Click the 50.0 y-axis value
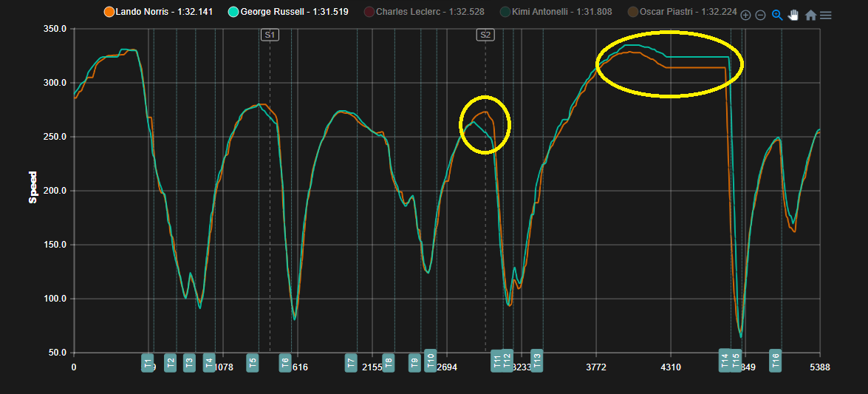 click(x=57, y=353)
